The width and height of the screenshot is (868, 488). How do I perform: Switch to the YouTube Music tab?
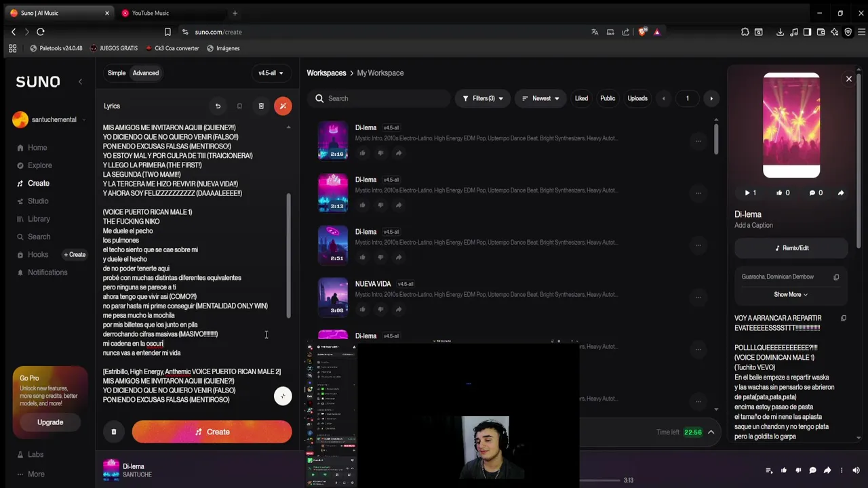(171, 13)
